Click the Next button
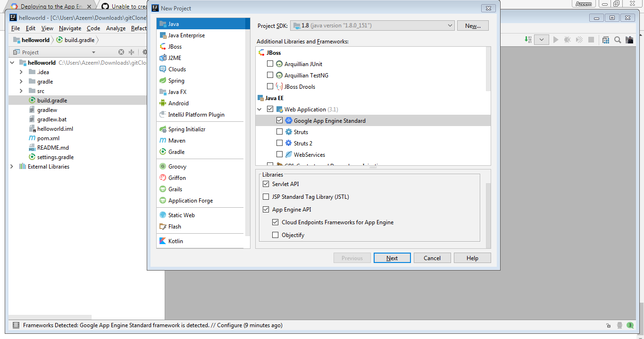Viewport: 644px width, 339px height. click(392, 258)
